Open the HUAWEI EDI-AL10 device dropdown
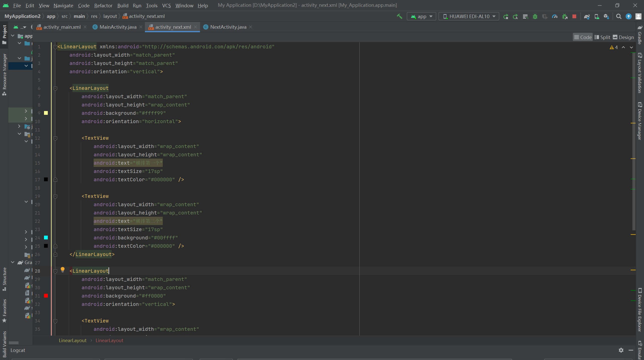The width and height of the screenshot is (644, 360). (x=469, y=16)
